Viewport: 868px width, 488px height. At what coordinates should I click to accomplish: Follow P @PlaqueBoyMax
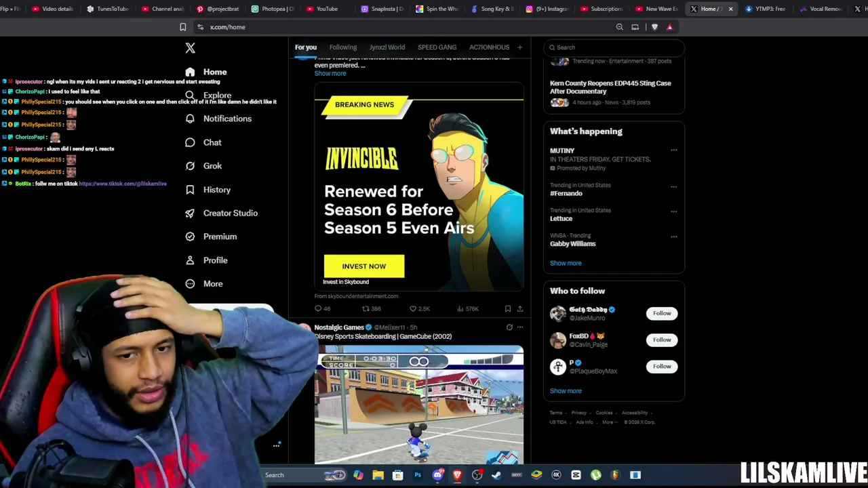click(x=662, y=367)
